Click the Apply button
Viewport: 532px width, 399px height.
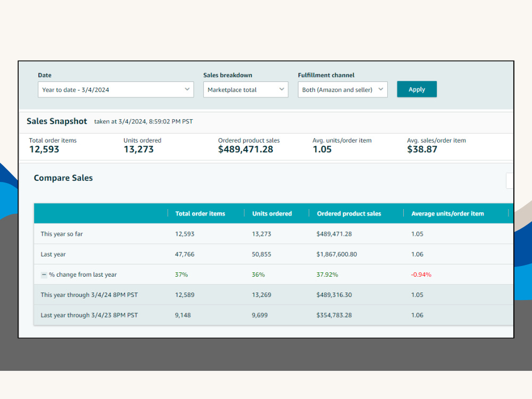417,89
